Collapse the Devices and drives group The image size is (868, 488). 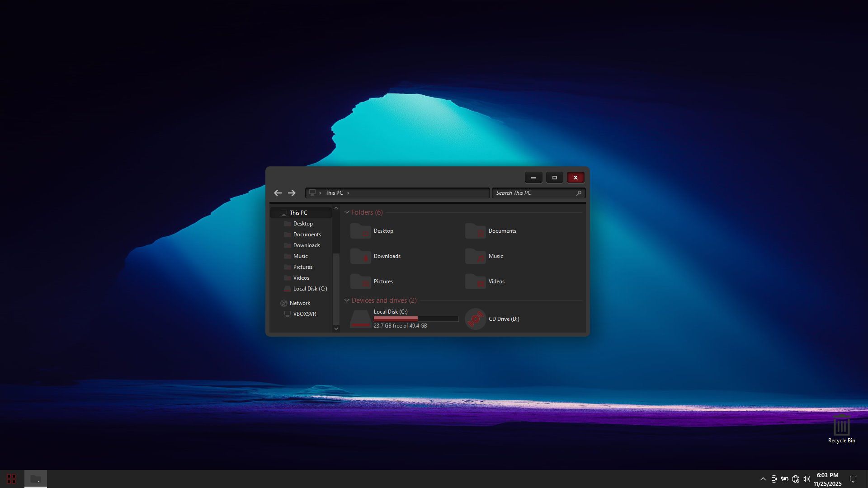point(347,300)
